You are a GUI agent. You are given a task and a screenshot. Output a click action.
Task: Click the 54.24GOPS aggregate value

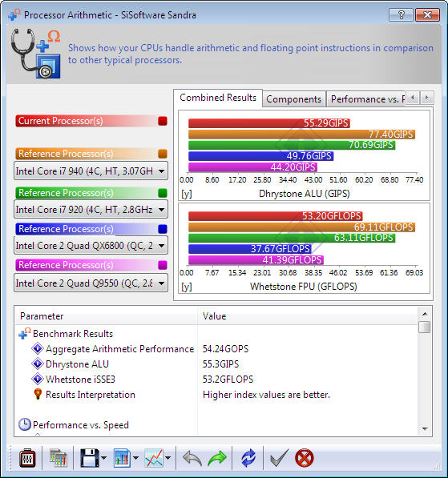click(225, 349)
